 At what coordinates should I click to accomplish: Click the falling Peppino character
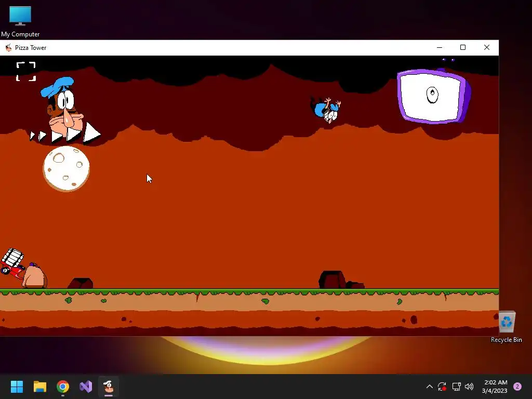326,110
